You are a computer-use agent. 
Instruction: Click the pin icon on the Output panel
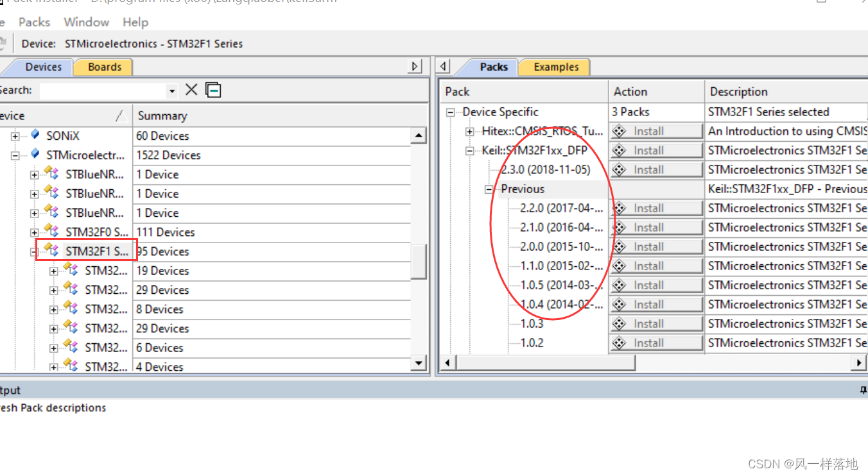point(864,390)
